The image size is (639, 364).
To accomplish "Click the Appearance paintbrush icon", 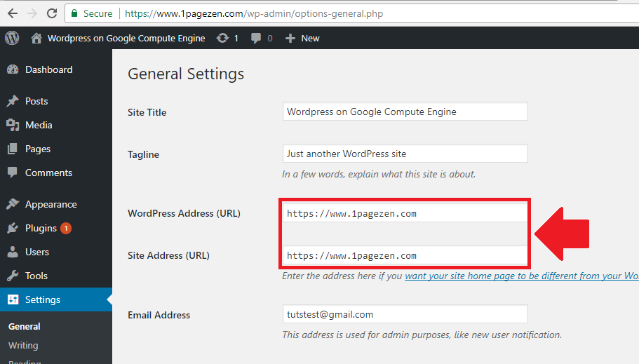I will point(13,204).
